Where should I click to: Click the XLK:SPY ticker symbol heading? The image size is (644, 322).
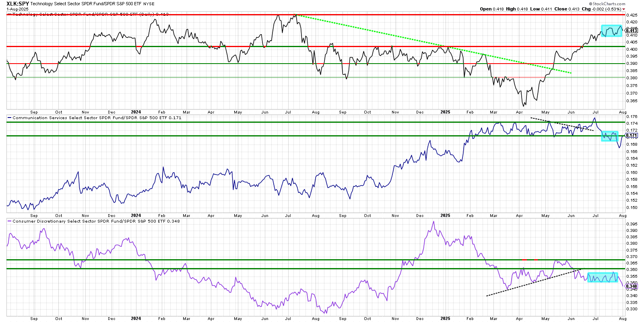pos(18,4)
